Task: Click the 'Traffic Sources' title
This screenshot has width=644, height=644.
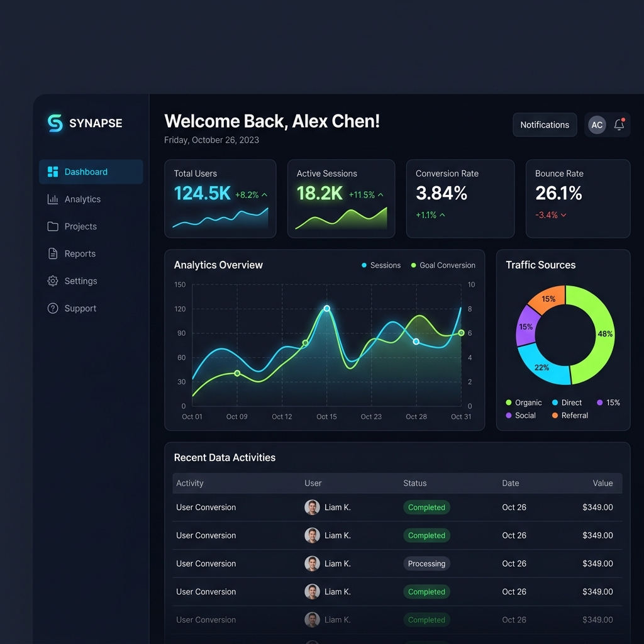Action: click(540, 265)
